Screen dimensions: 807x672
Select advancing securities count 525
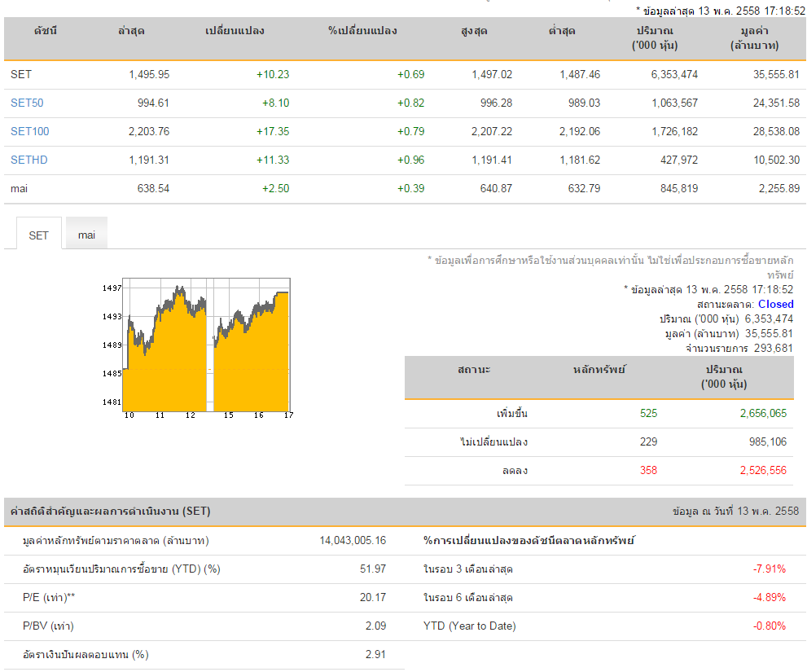pos(648,414)
